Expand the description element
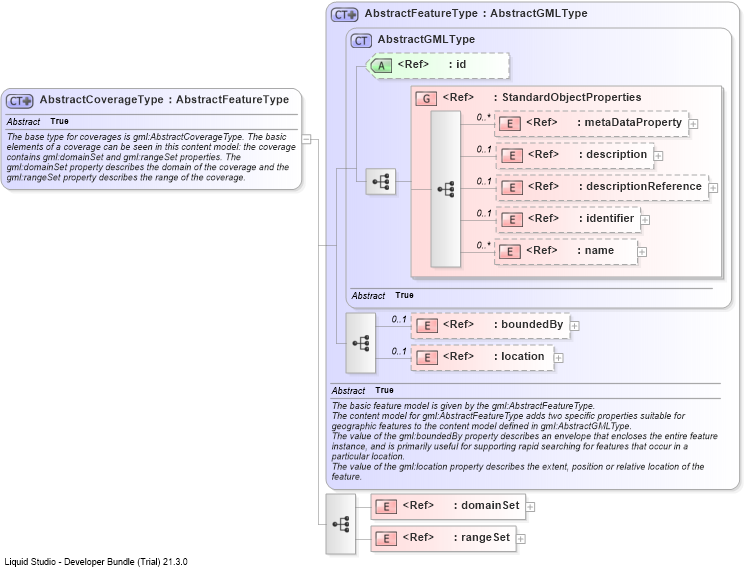744x567 pixels. (x=658, y=156)
